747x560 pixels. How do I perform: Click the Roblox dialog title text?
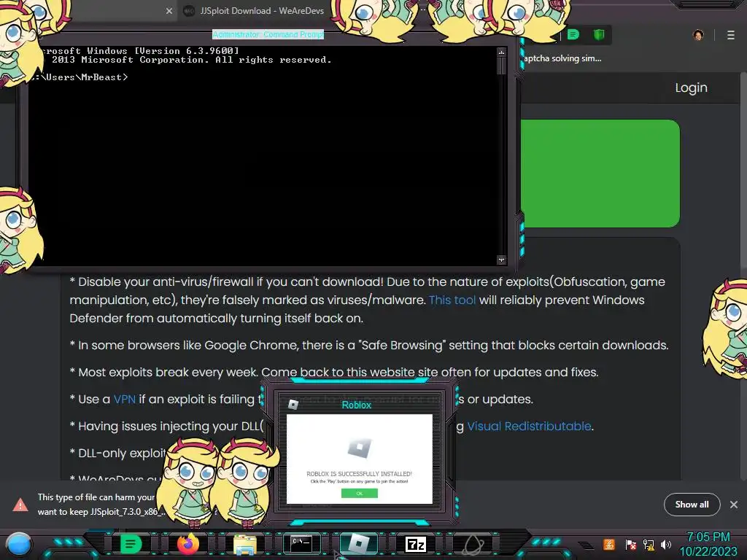pos(356,405)
